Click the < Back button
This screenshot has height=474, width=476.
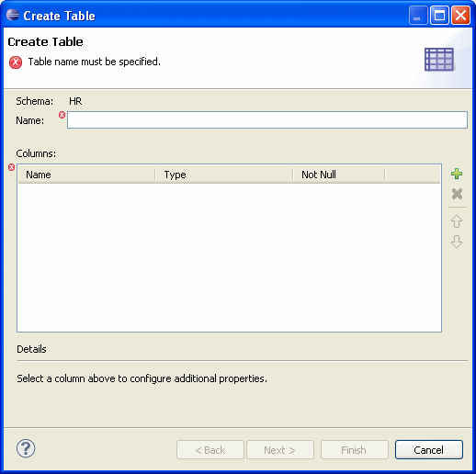coord(210,450)
